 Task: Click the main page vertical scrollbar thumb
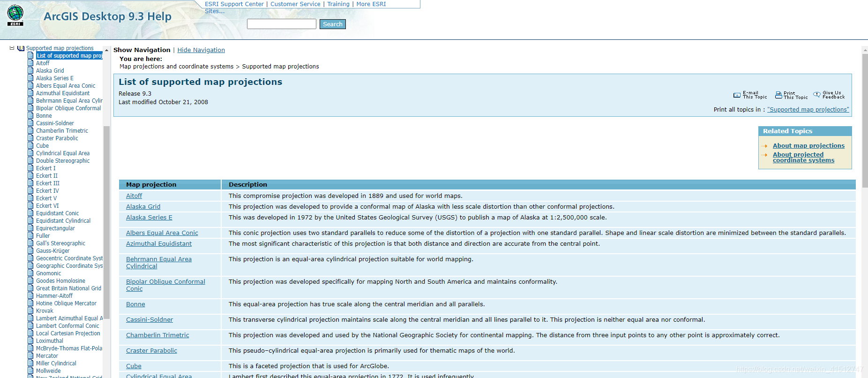865,121
